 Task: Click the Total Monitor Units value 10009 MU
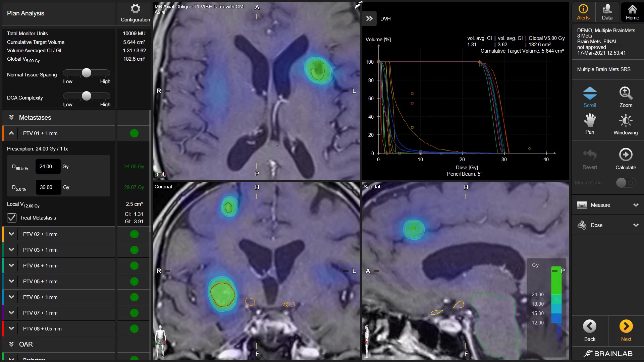pos(134,34)
